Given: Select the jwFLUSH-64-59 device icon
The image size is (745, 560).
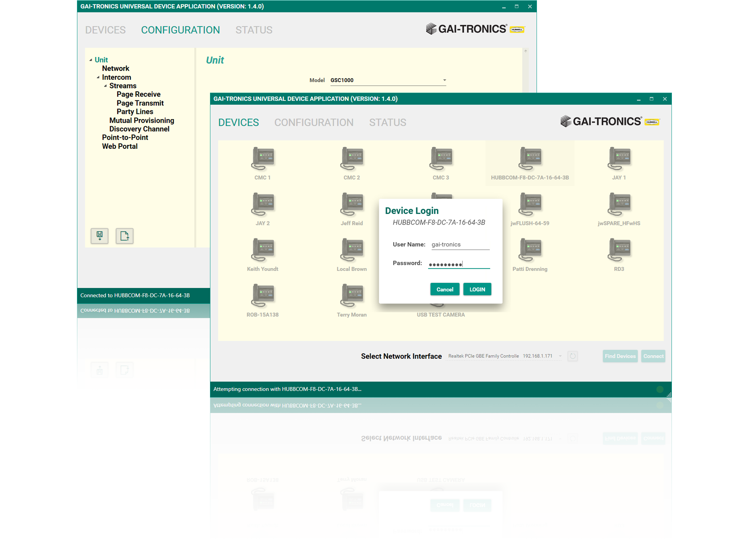Looking at the screenshot, I should click(x=530, y=205).
